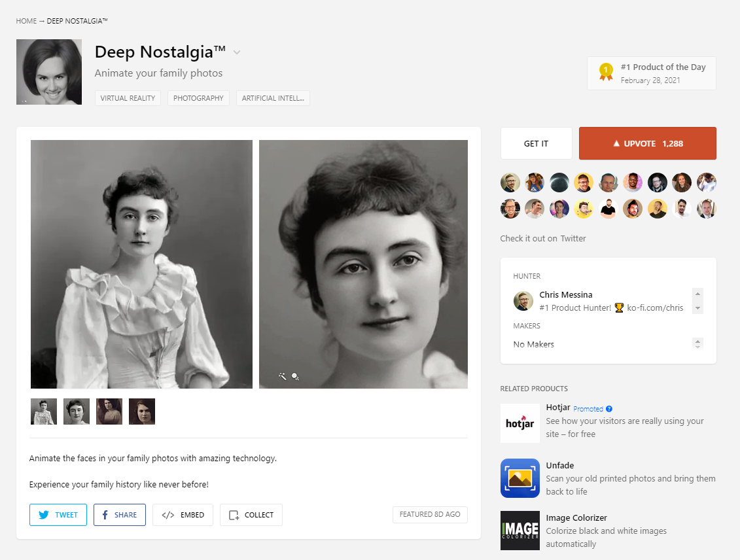This screenshot has height=560, width=740.
Task: Upvote Deep Nostalgia
Action: tap(647, 143)
